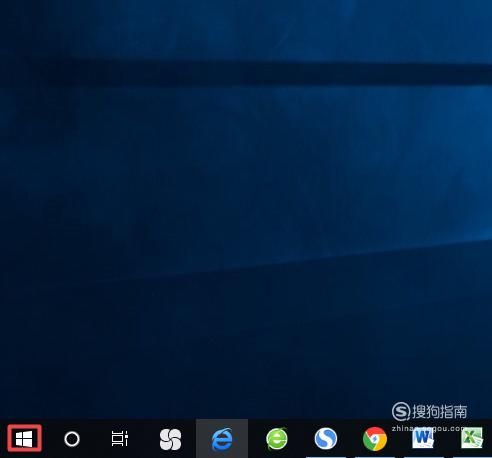The image size is (492, 458).
Task: Open Microsoft Excel from the taskbar
Action: tap(472, 438)
